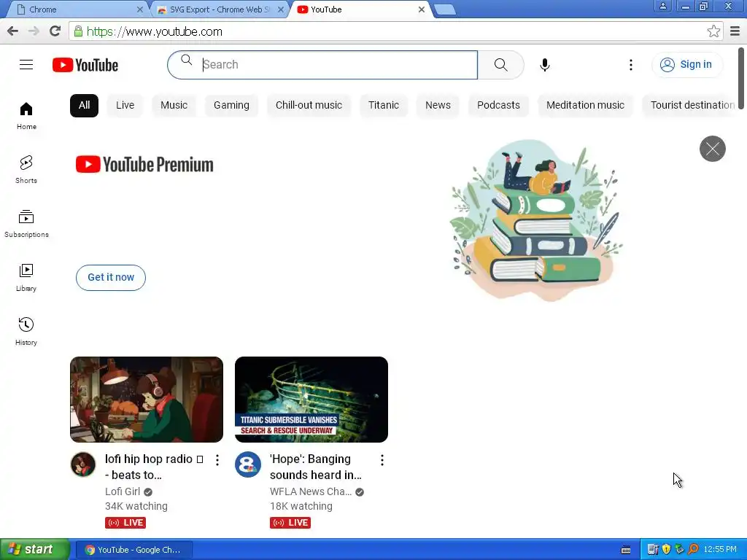This screenshot has height=560, width=747.
Task: Open History in the sidebar
Action: point(26,331)
